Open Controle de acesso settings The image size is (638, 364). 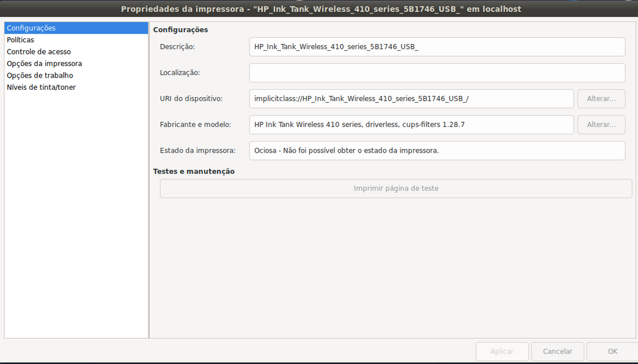(76, 52)
